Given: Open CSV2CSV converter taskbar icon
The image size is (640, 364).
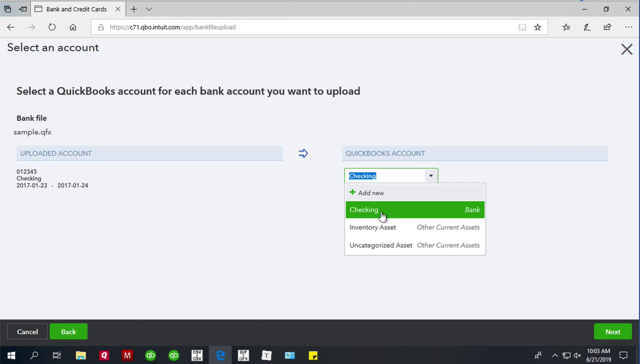Looking at the screenshot, I should 197,355.
